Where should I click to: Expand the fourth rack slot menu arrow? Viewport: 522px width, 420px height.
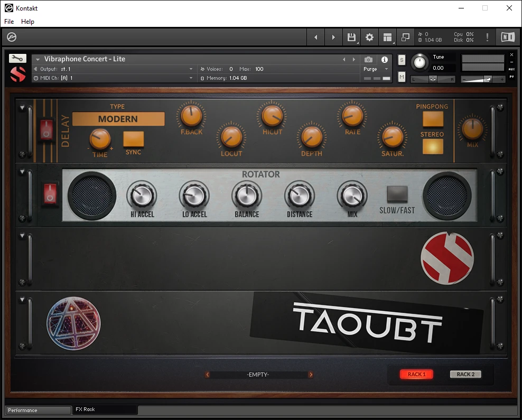pos(22,300)
